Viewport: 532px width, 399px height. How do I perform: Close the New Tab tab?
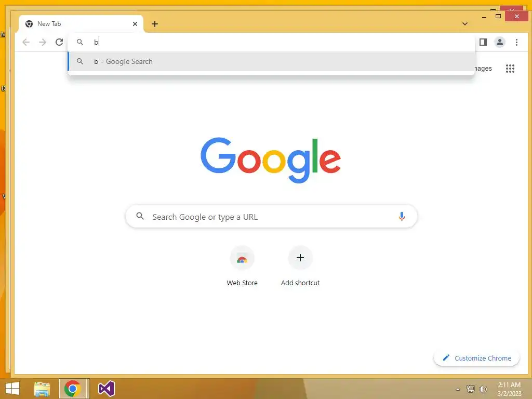point(135,24)
